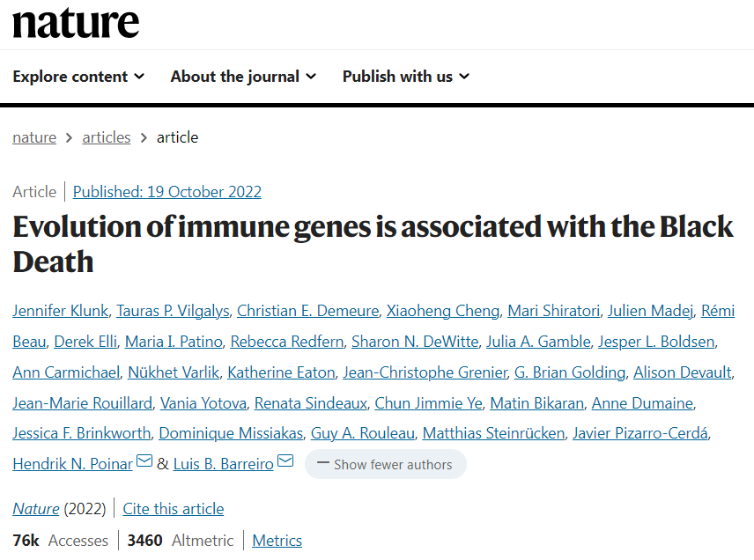Screen dimensions: 754x560
Task: Select author Tauras P. Vilgalys
Action: pyautogui.click(x=173, y=311)
